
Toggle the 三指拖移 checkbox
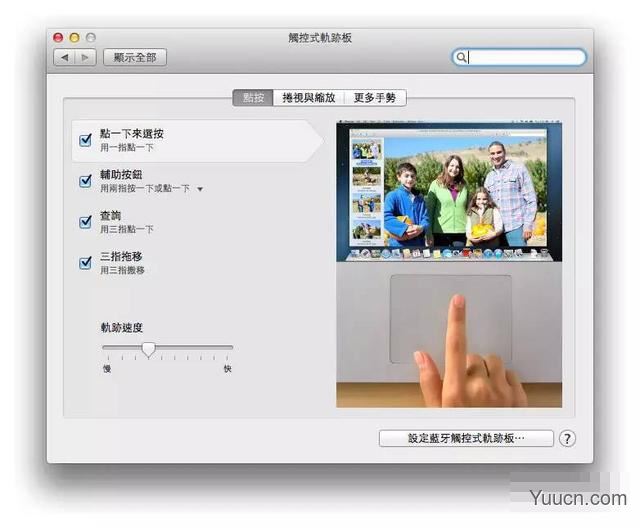click(x=85, y=262)
